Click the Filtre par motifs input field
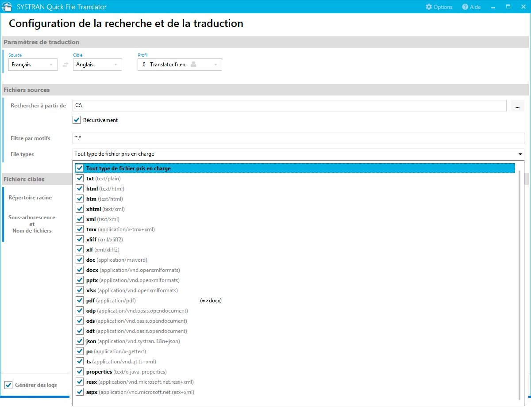The image size is (531, 420). coord(298,138)
